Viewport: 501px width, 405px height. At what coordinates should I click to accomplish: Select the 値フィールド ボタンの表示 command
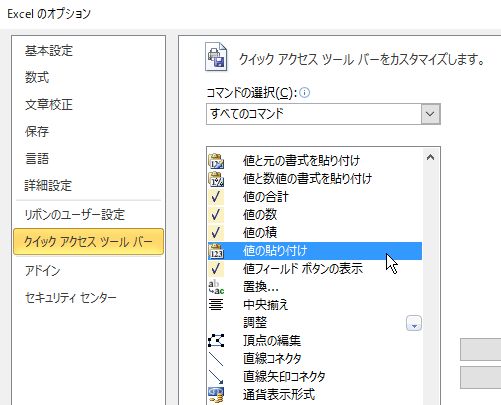(315, 269)
